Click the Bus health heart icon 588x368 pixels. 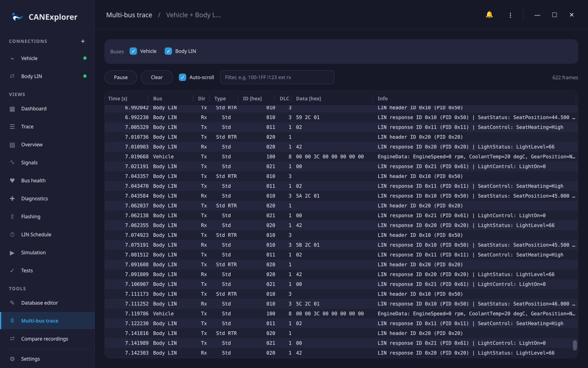(12, 181)
